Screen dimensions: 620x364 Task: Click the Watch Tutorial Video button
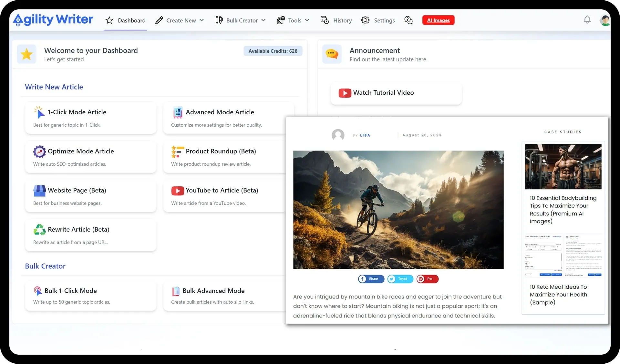pyautogui.click(x=396, y=93)
